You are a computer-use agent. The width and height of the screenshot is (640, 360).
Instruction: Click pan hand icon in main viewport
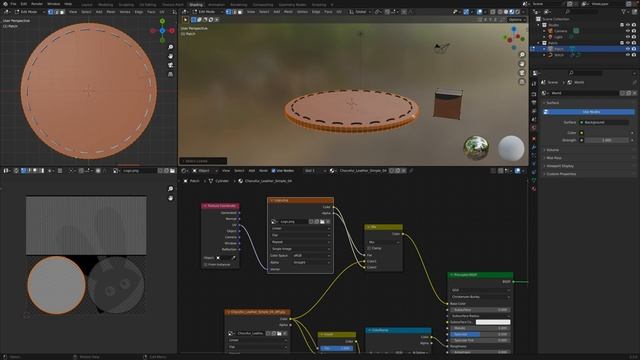522,64
